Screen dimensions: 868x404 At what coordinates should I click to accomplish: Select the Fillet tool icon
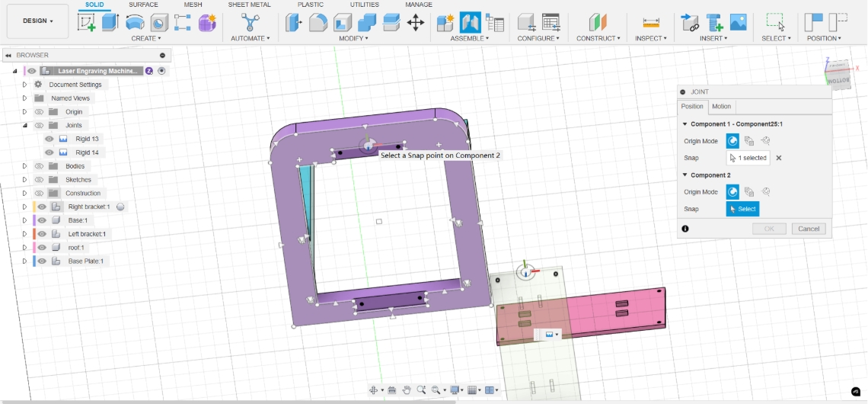[x=318, y=22]
